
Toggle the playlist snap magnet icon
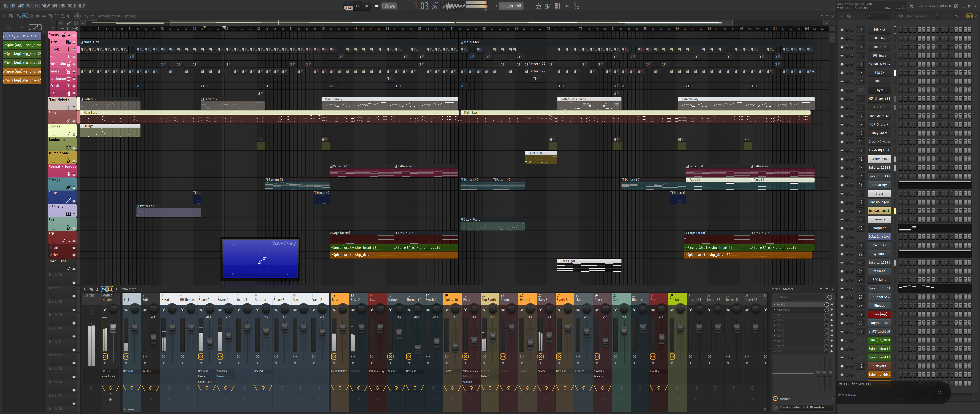point(11,16)
